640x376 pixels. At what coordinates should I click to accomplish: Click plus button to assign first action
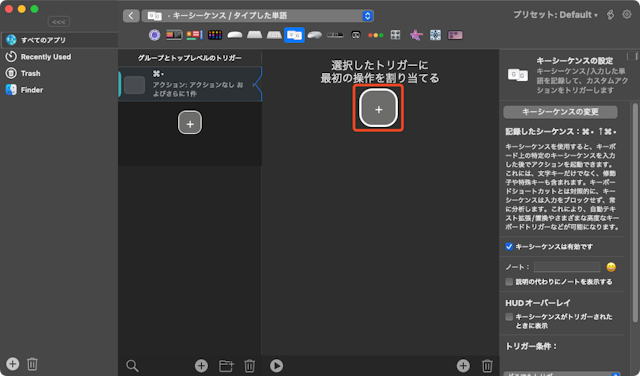click(378, 109)
